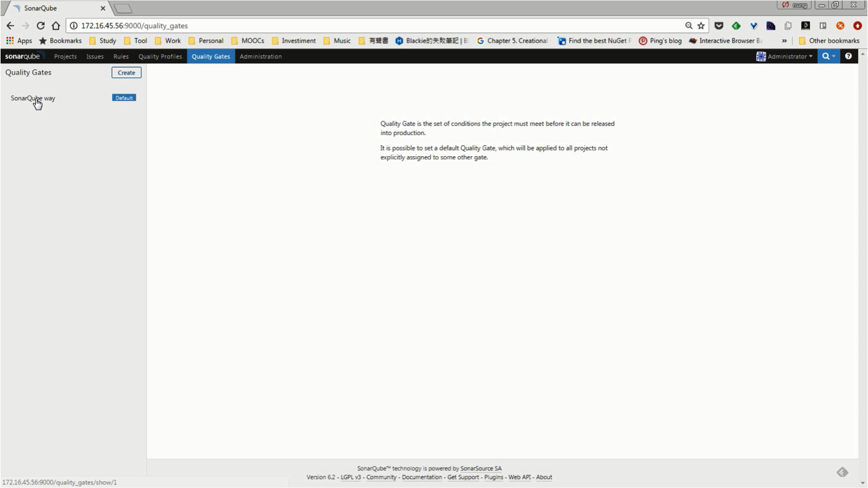Open the SonarQube search dropdown

(829, 56)
